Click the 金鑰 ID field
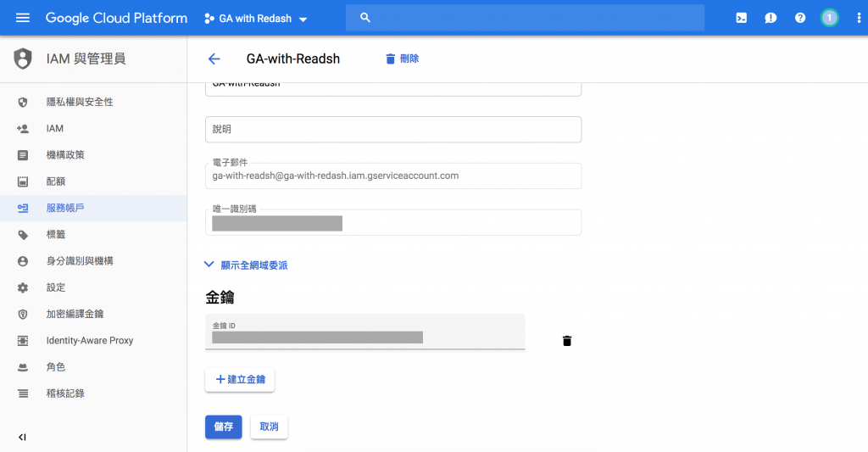868x452 pixels. tap(364, 332)
